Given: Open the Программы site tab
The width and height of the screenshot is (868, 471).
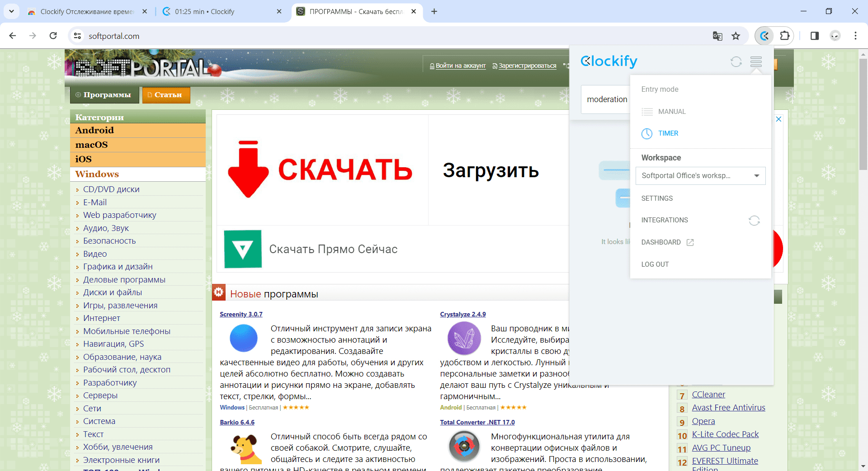Looking at the screenshot, I should coord(104,95).
